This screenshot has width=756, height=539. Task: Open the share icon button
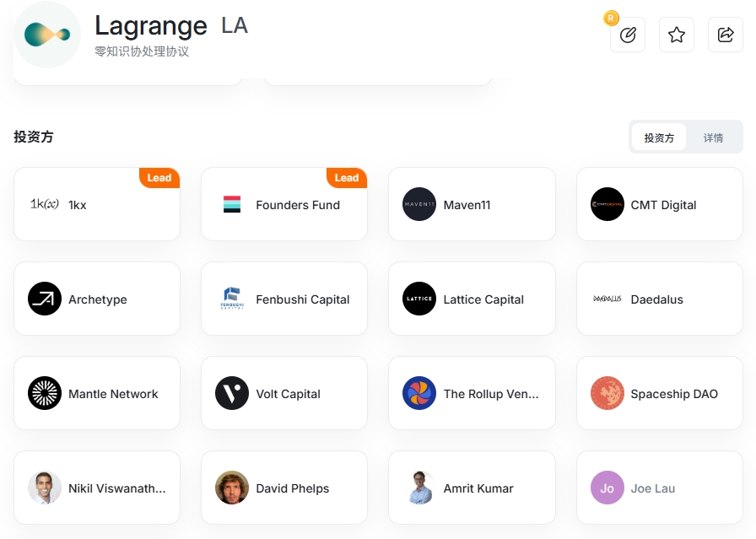725,35
